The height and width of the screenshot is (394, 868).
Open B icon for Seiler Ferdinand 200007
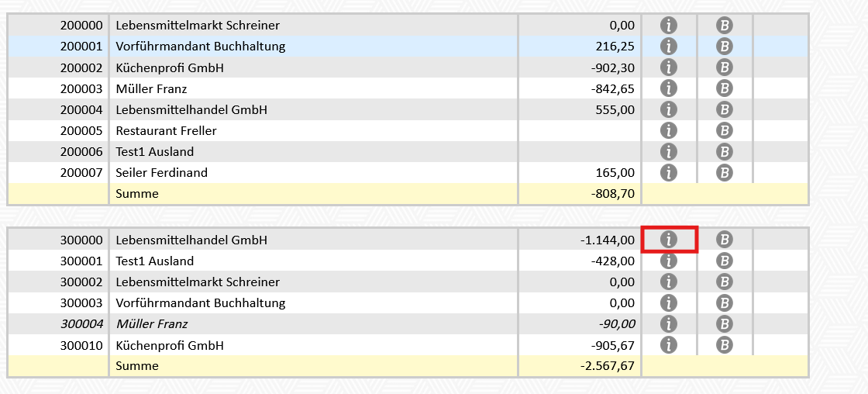[724, 172]
